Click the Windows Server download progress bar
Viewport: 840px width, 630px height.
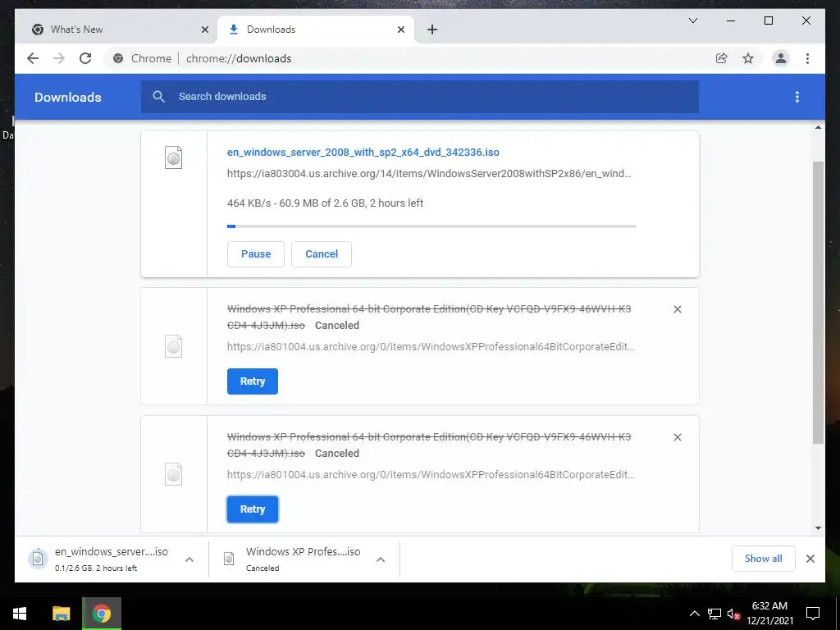(431, 226)
